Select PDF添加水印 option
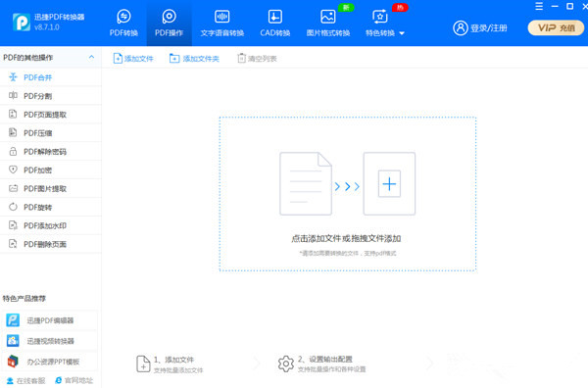The image size is (588, 388). coord(51,225)
